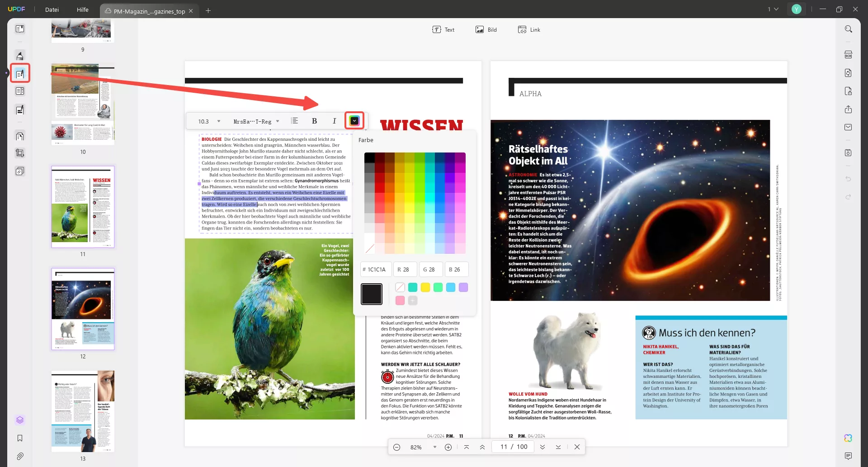Screen dimensions: 868x467
Task: Open the attachments panel with paperclip icon
Action: click(x=20, y=456)
